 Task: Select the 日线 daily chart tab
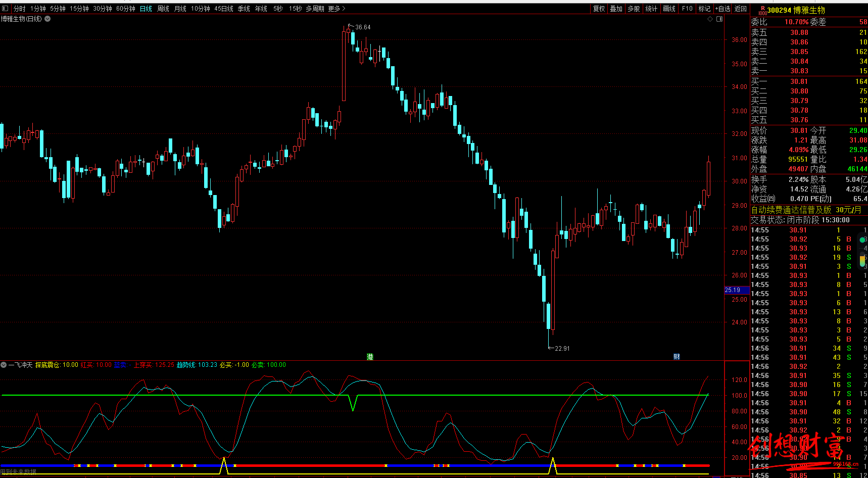[146, 9]
